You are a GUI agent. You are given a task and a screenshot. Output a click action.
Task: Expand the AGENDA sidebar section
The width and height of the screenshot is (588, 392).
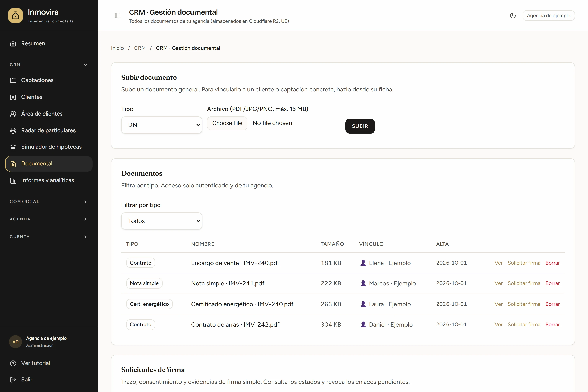pyautogui.click(x=49, y=219)
